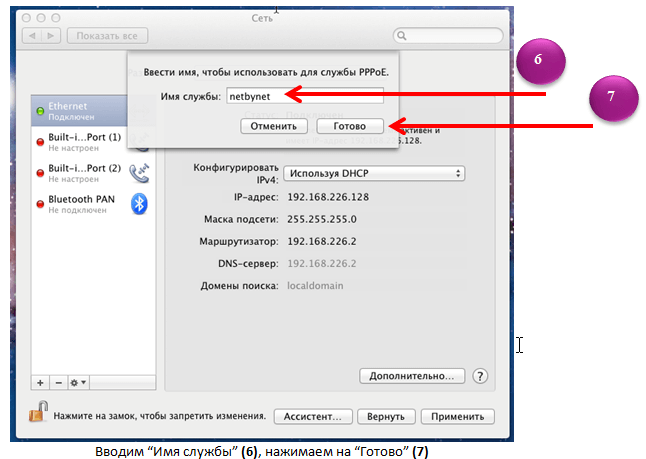Click the Применить button
Viewport: 646px width, 459px height.
tap(457, 416)
